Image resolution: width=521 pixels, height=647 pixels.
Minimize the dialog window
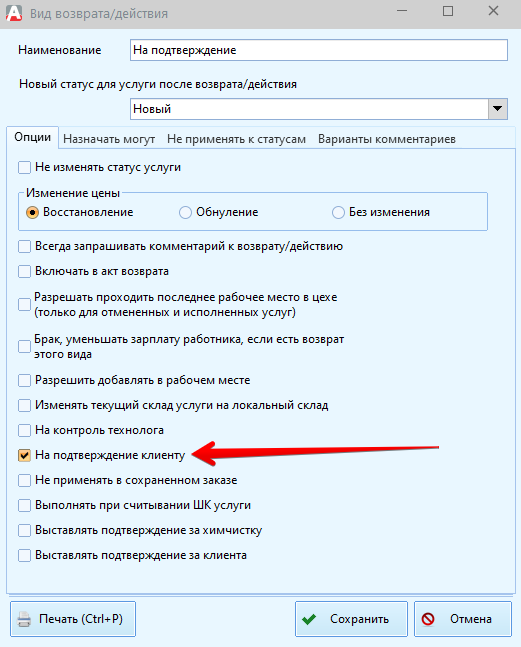(402, 11)
